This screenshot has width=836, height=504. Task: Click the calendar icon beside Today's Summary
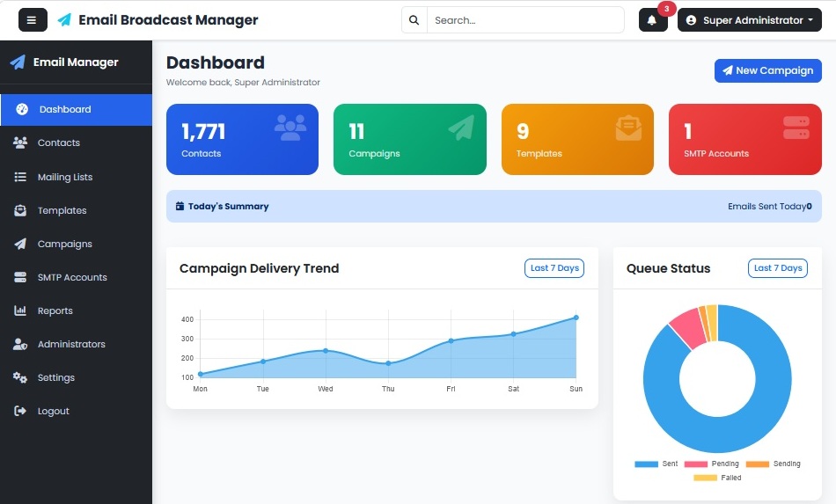tap(180, 206)
